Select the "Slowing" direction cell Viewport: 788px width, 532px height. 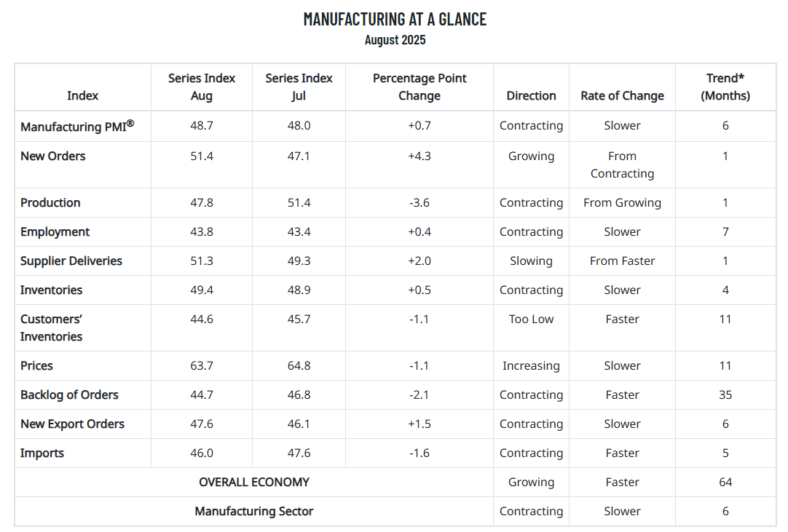pyautogui.click(x=531, y=261)
